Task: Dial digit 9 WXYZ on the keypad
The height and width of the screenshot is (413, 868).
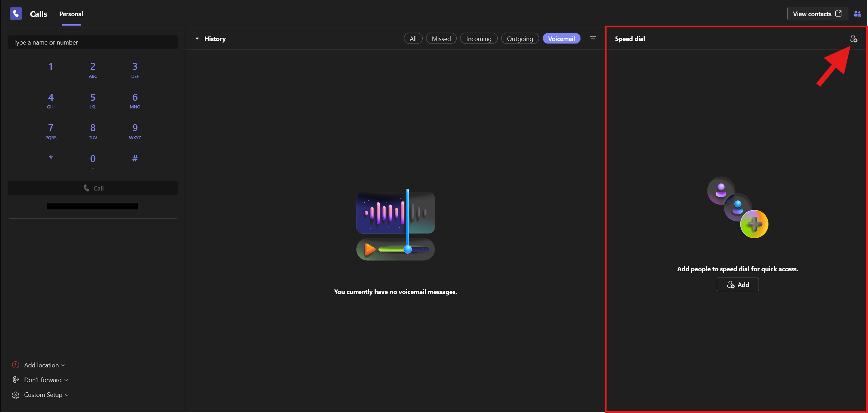Action: point(135,131)
